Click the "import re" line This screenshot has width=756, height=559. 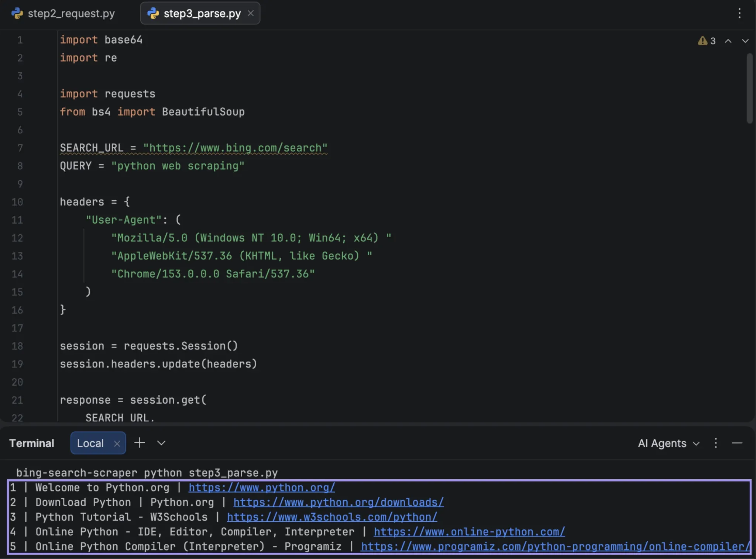[x=88, y=58]
